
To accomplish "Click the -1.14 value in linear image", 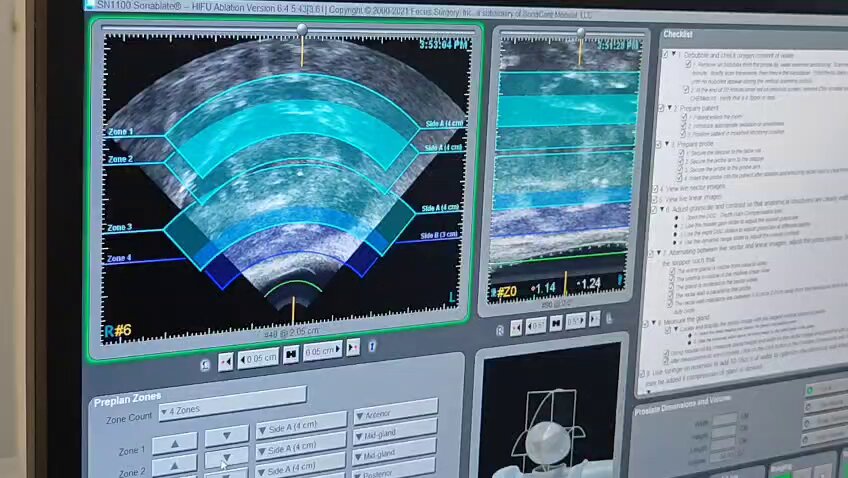I will coord(544,288).
